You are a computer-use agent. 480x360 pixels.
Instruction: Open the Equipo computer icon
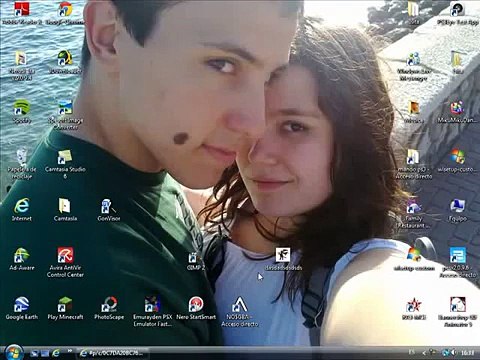458,210
